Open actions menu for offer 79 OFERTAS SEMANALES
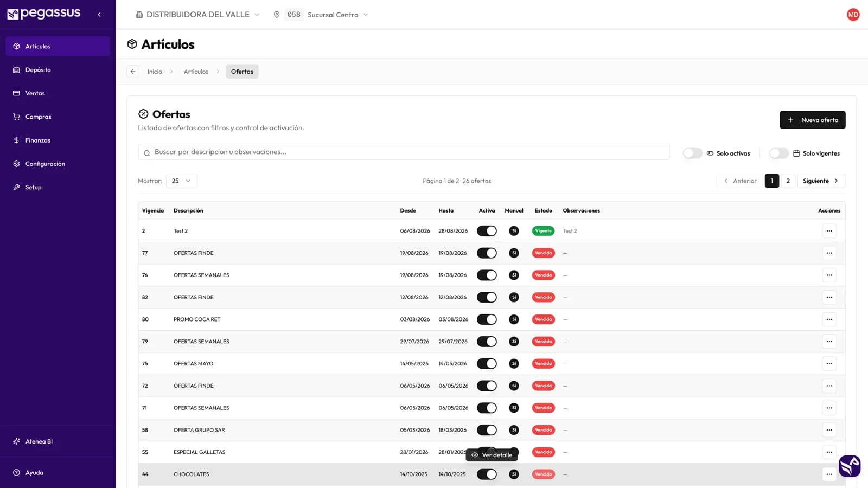 829,342
